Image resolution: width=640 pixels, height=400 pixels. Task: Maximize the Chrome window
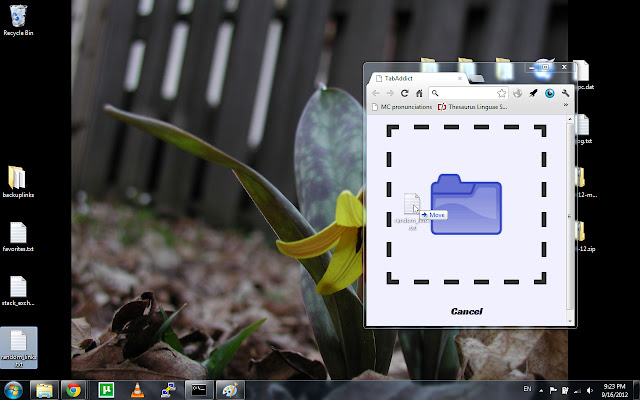545,67
